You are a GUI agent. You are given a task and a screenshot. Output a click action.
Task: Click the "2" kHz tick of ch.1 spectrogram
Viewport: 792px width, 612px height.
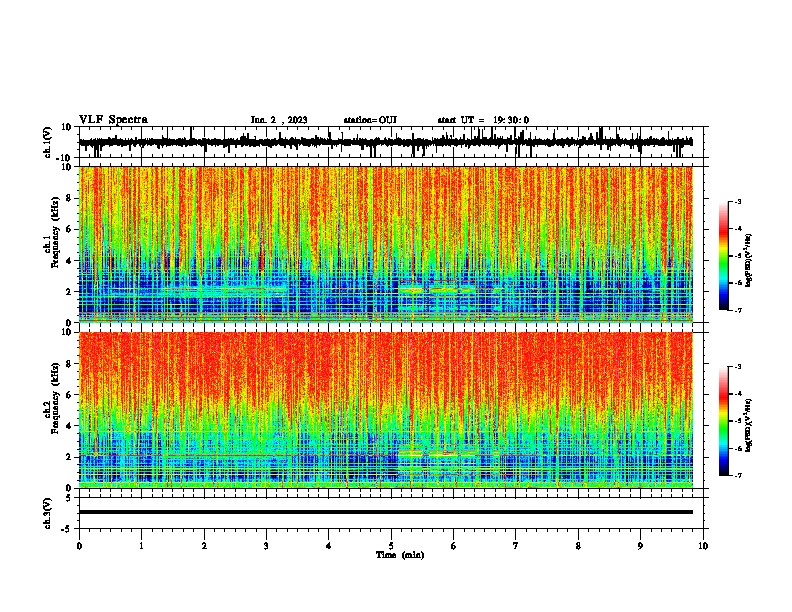(69, 292)
